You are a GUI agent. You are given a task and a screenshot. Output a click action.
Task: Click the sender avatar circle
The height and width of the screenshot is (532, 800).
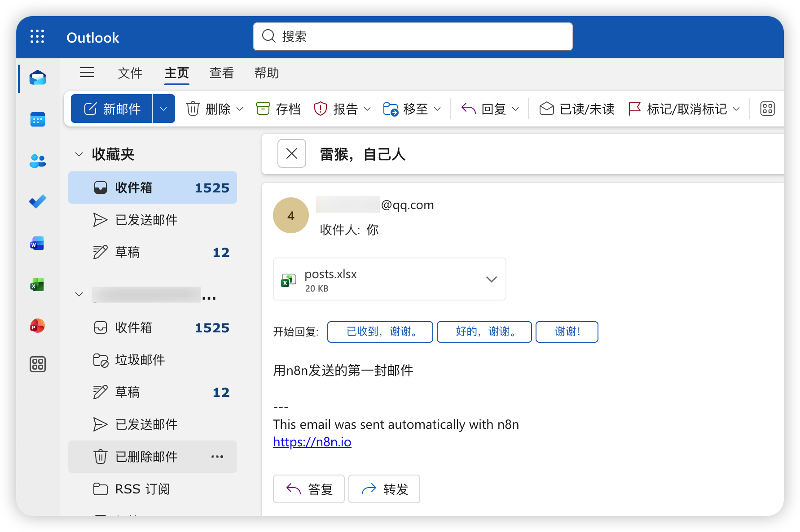click(x=291, y=215)
